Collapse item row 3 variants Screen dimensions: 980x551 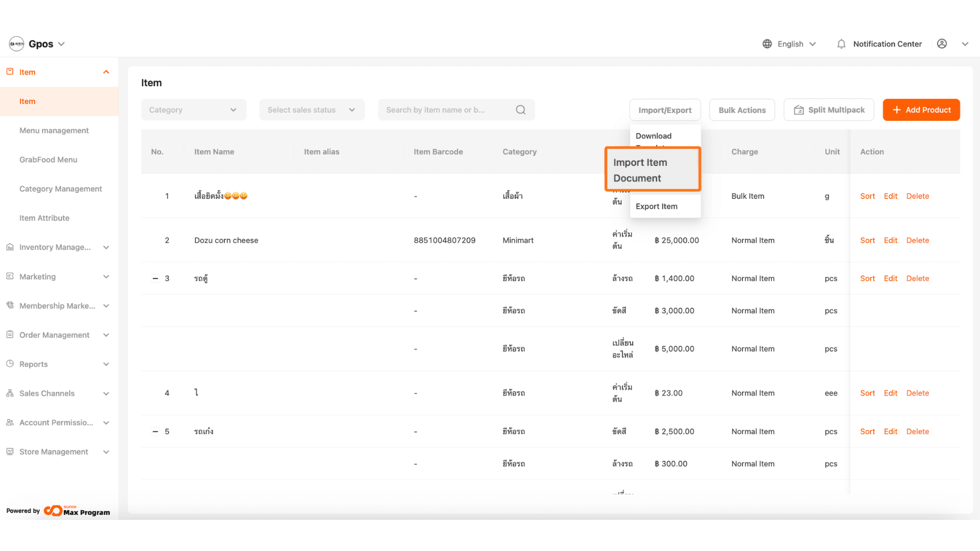(155, 279)
